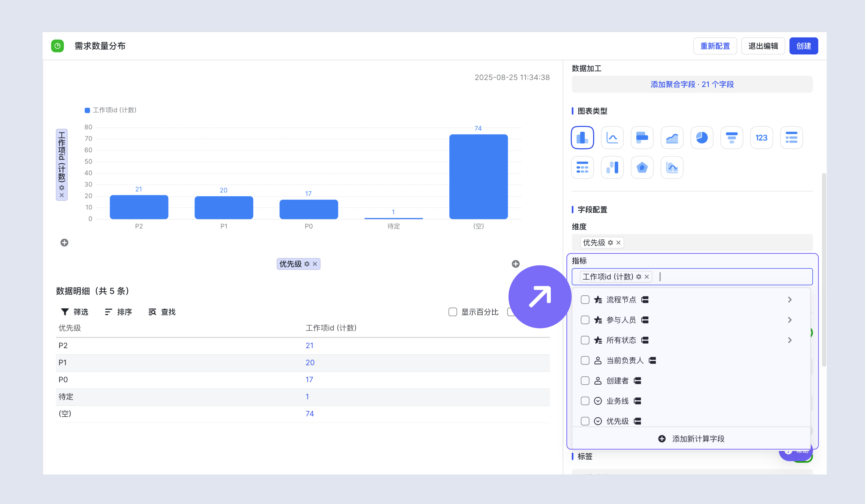Image resolution: width=865 pixels, height=504 pixels.
Task: Remove 优先级 tag from 维度 field
Action: click(618, 243)
